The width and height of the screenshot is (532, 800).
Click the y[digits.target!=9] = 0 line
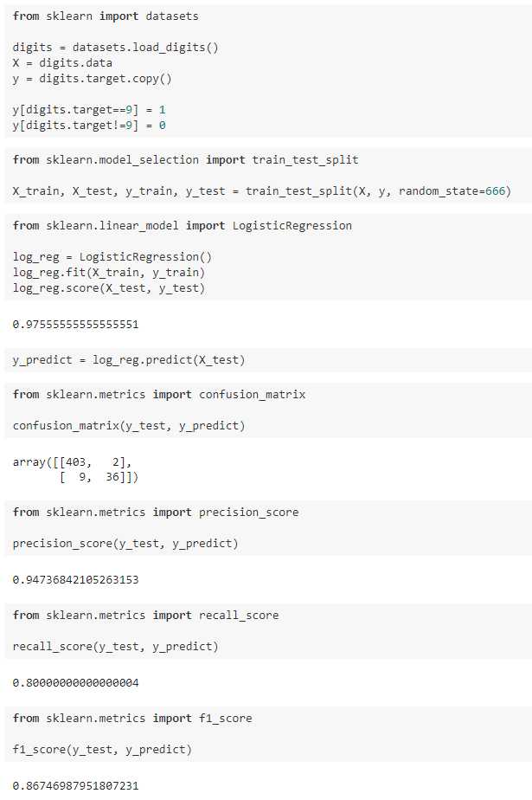[x=89, y=125]
